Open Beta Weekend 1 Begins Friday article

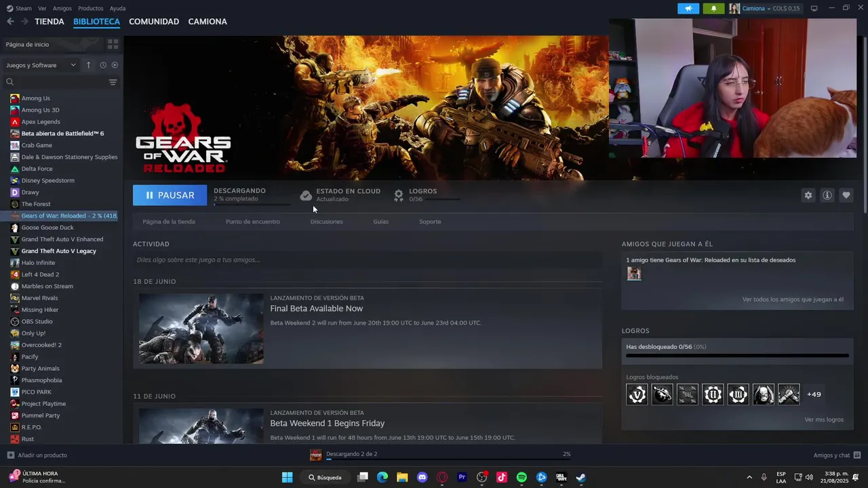coord(328,423)
